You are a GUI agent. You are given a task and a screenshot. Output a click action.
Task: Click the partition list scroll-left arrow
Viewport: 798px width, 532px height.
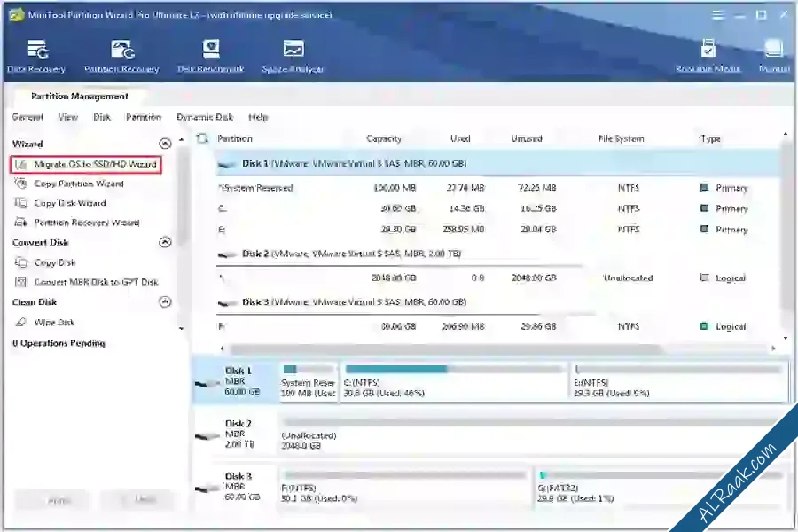pos(222,348)
